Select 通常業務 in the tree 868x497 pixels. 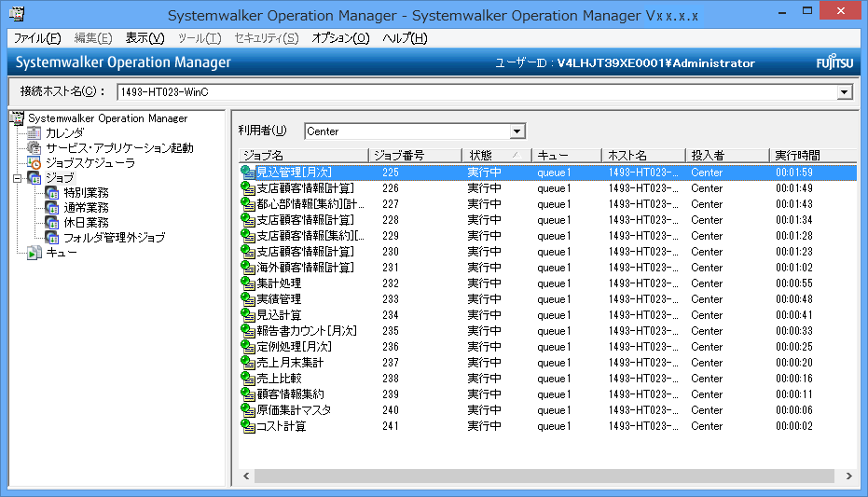tap(86, 208)
